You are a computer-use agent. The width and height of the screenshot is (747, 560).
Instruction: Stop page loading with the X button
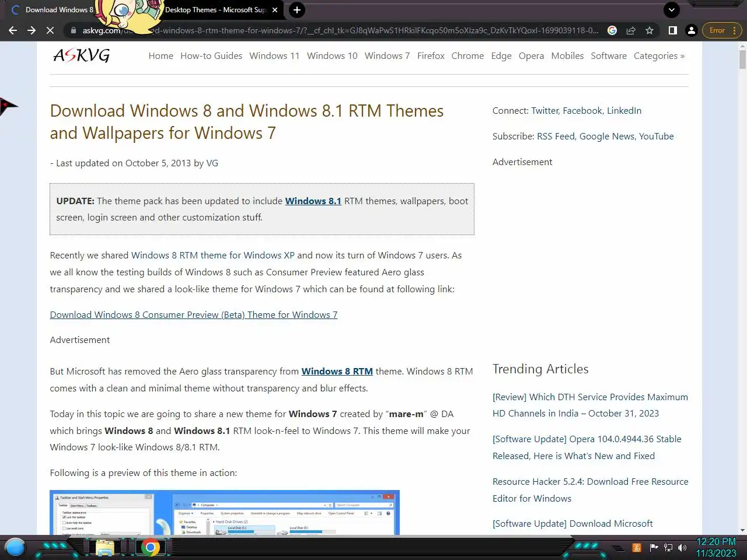(50, 30)
